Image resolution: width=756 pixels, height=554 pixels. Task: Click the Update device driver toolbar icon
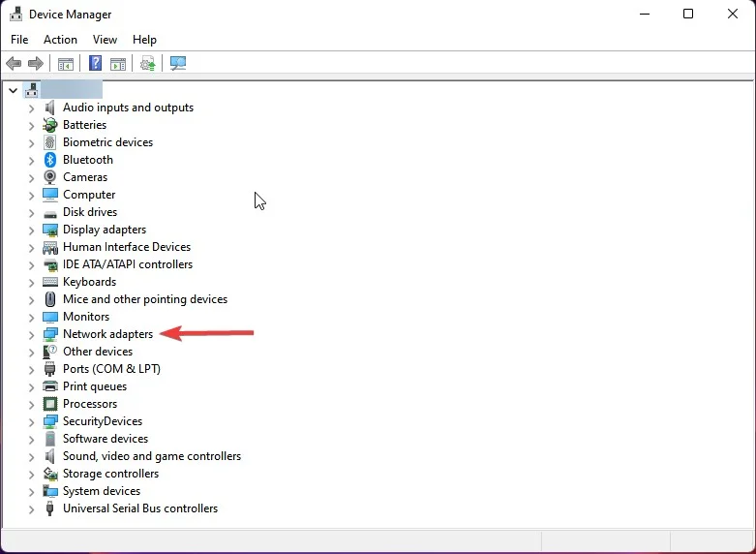[147, 63]
